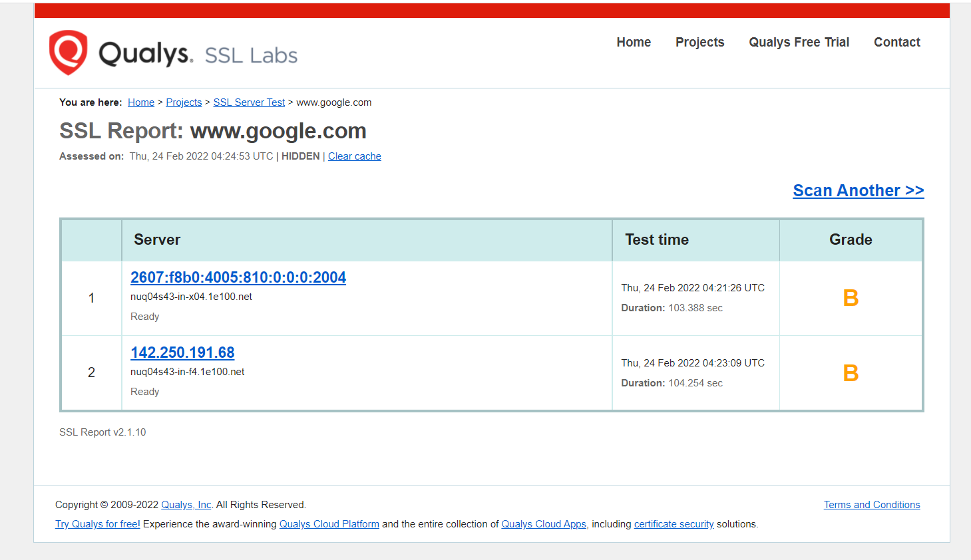Click the grade B for server 2
This screenshot has height=560, width=971.
pos(850,373)
